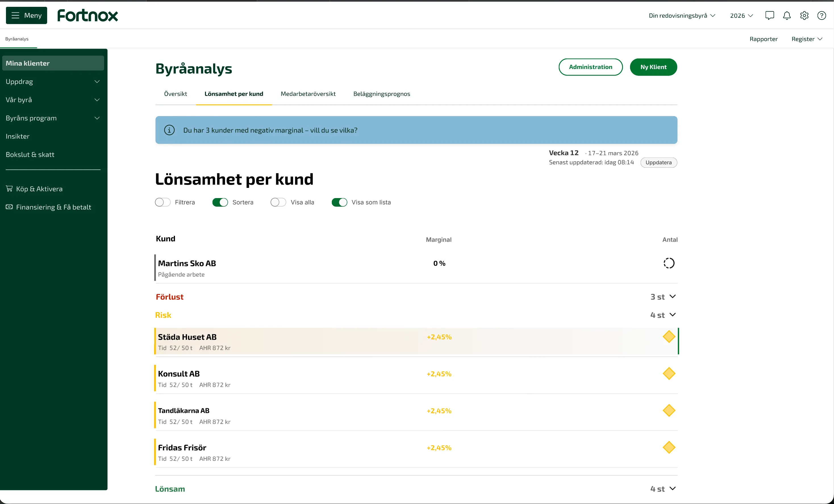Click the Fortnox logo
834x504 pixels.
88,16
